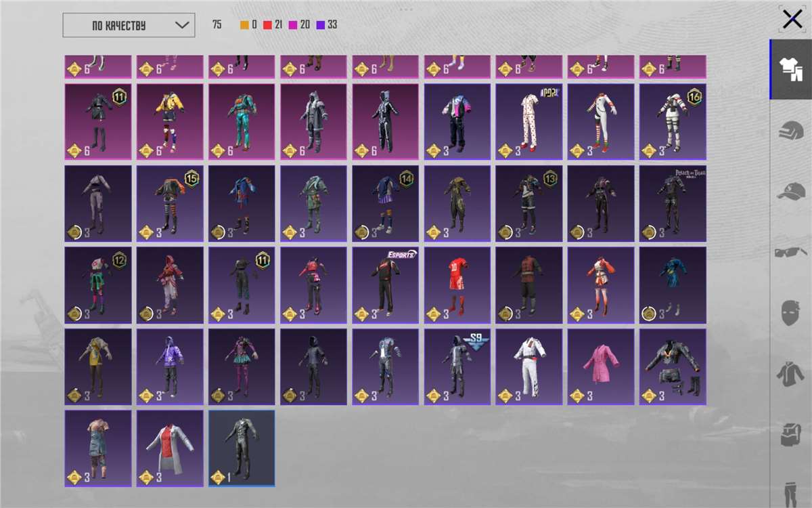812x508 pixels.
Task: Select the outfit with the S9 badge
Action: pos(457,366)
